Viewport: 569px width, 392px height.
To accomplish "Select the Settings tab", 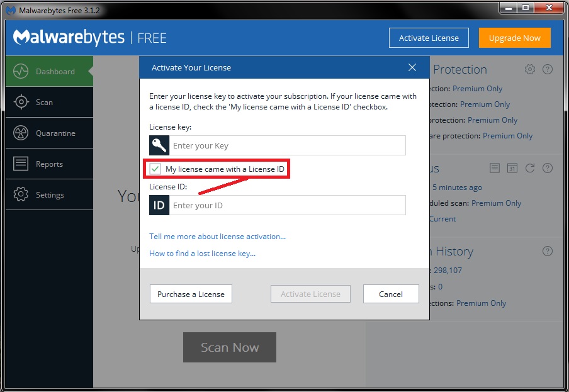I will [x=49, y=194].
